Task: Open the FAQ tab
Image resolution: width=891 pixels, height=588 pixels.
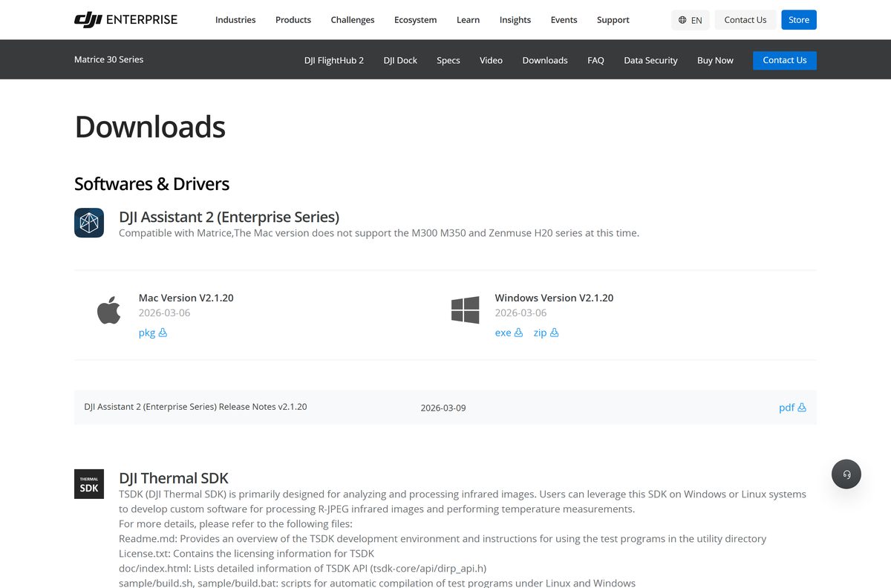Action: click(x=595, y=60)
